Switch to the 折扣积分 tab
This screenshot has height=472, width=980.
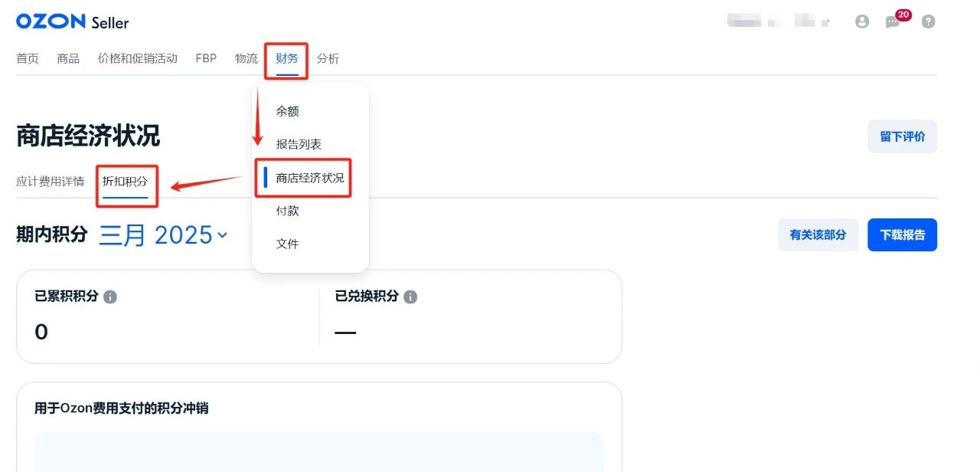[x=126, y=182]
